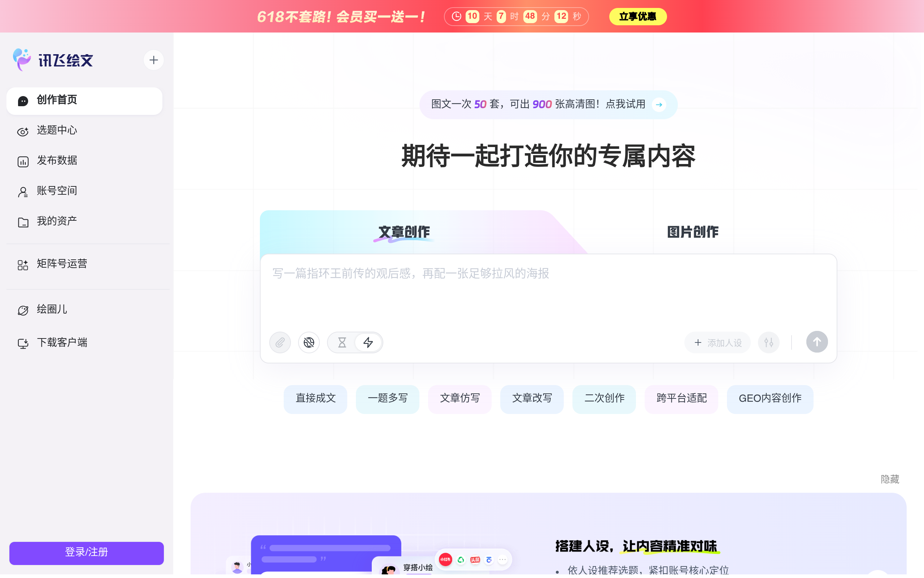Switch to the 图片创作 tab
The width and height of the screenshot is (924, 578).
pos(693,232)
